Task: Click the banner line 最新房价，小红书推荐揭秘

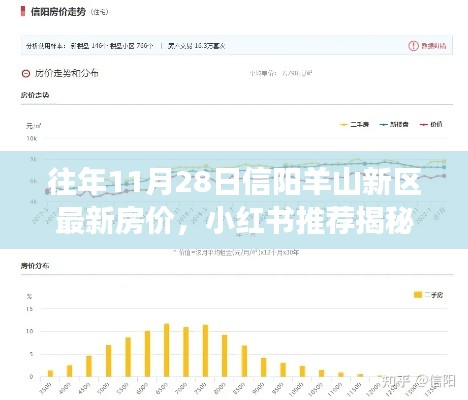Action: click(x=235, y=221)
